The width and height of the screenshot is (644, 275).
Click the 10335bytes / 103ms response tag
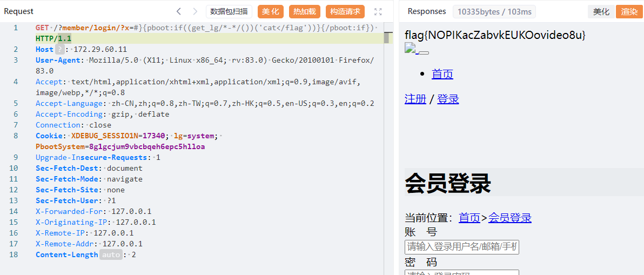(x=494, y=11)
